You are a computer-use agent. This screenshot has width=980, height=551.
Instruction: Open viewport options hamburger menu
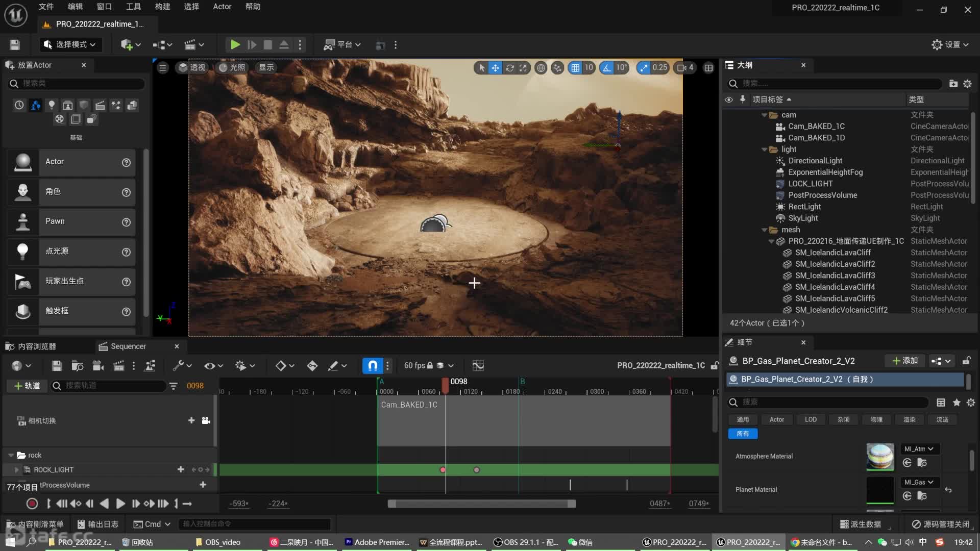point(163,67)
